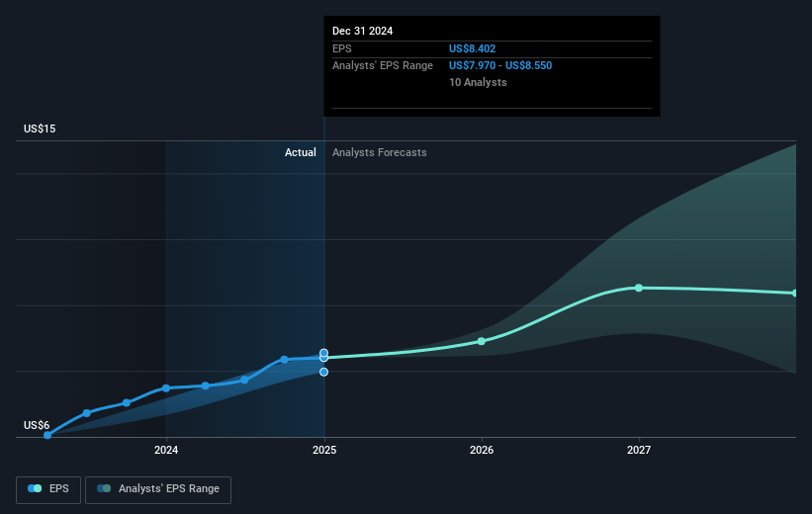The image size is (812, 514).
Task: Click the US$7.970 - US$8.550 range value
Action: pyautogui.click(x=500, y=66)
